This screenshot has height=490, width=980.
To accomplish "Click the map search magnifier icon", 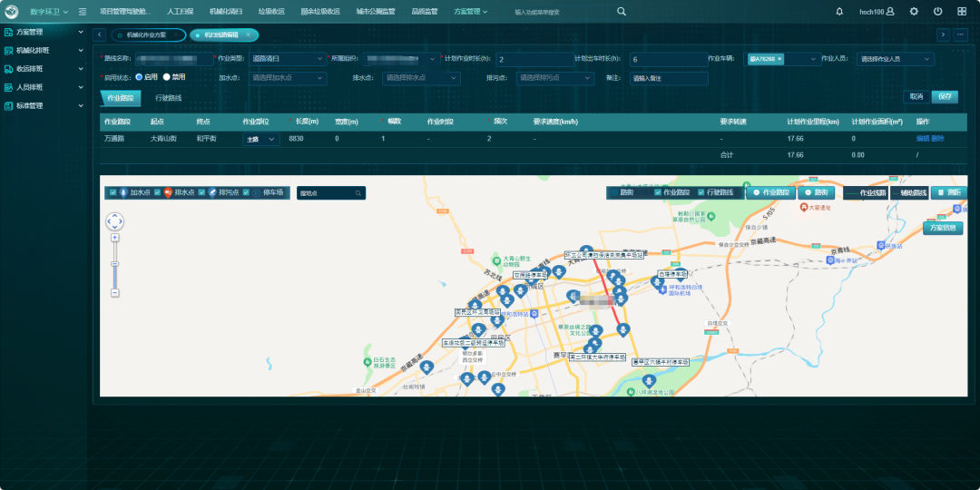I will pos(358,193).
